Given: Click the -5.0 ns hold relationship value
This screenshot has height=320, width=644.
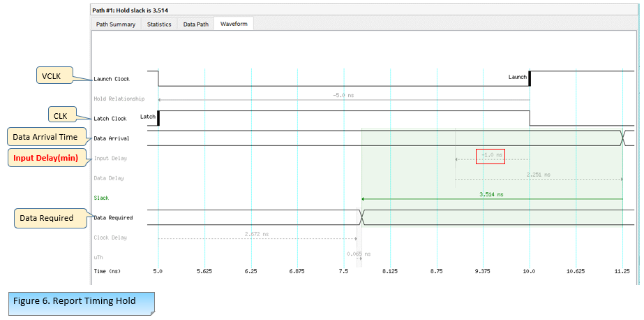Looking at the screenshot, I should [x=343, y=95].
